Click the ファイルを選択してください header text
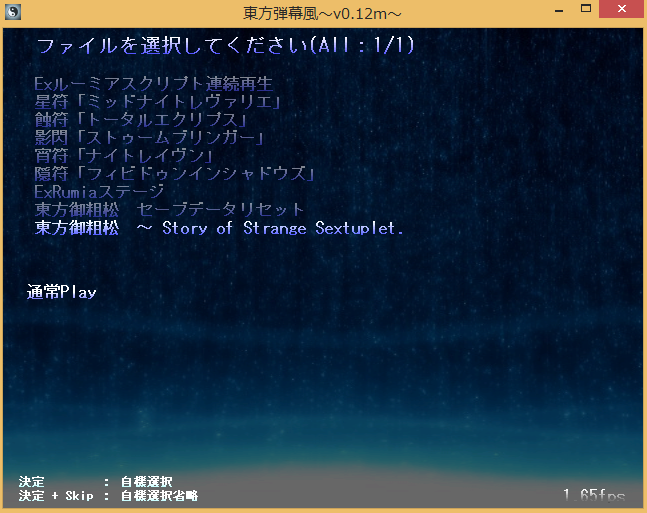 pos(225,45)
